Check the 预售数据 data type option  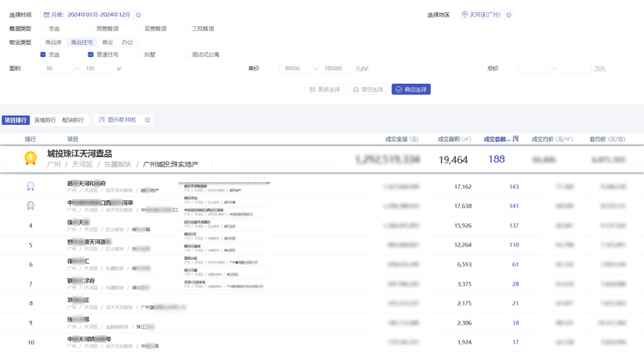[x=91, y=29]
